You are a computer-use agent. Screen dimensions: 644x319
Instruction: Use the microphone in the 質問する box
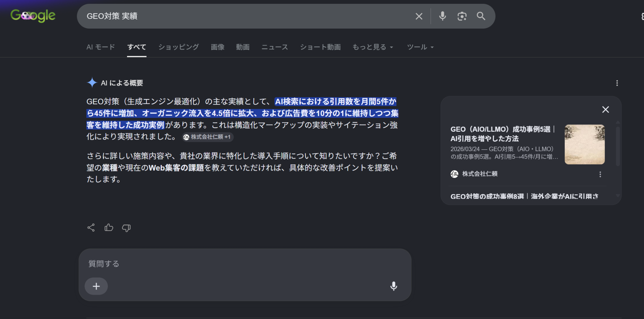pyautogui.click(x=393, y=286)
